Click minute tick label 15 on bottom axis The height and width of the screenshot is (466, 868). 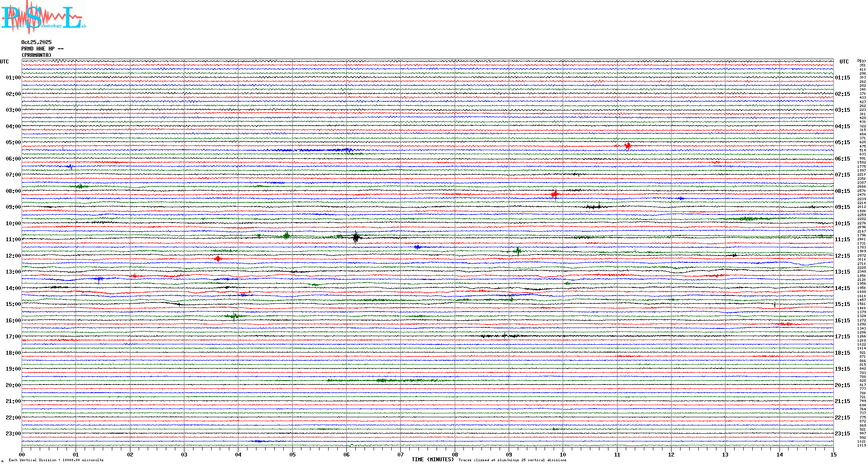tap(833, 455)
